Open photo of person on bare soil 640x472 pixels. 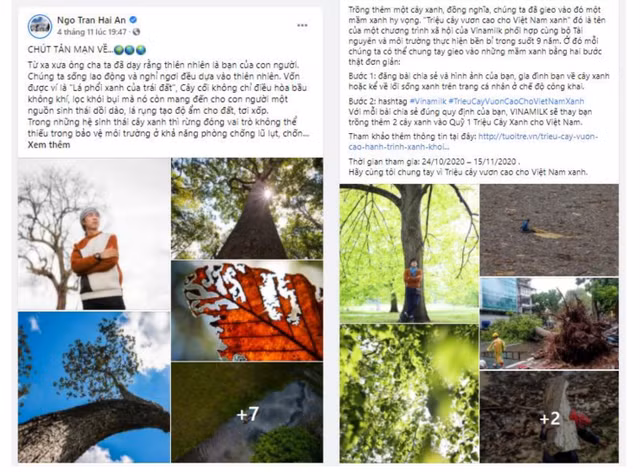click(549, 230)
